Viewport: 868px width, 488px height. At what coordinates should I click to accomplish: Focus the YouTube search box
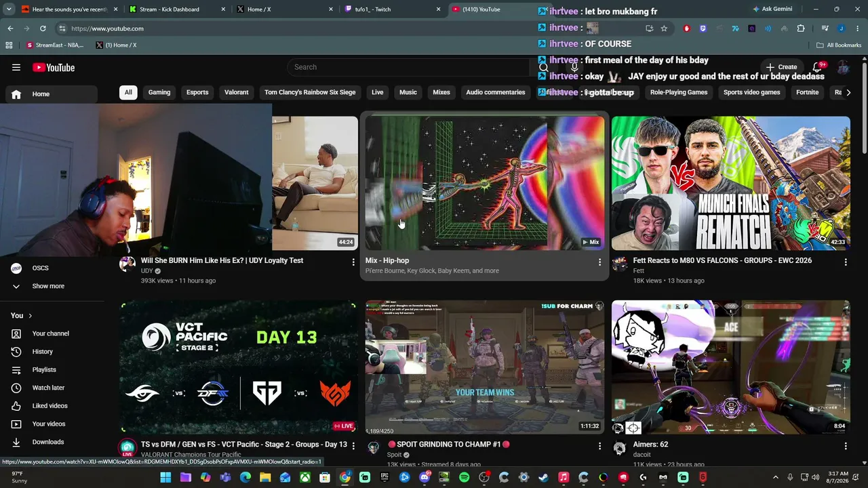click(408, 67)
